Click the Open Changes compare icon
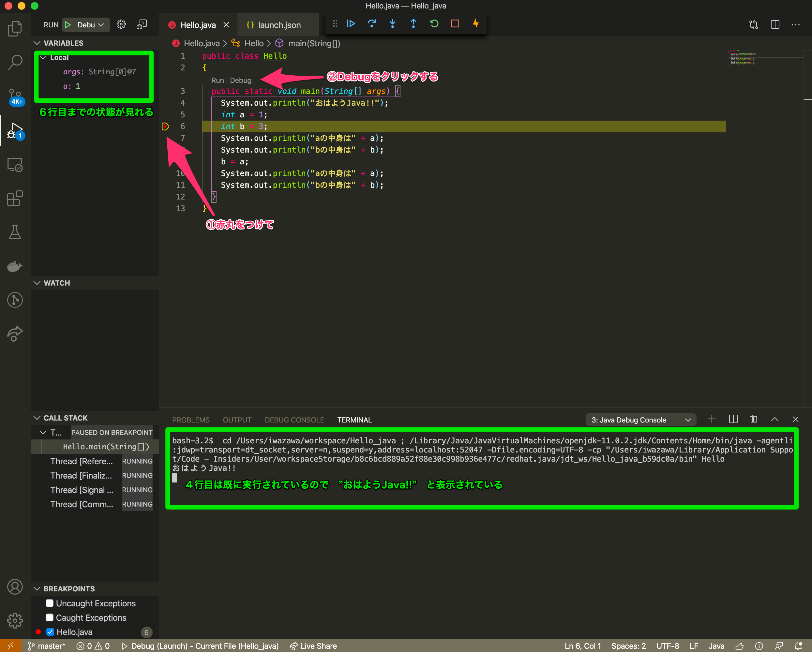Image resolution: width=812 pixels, height=652 pixels. click(754, 25)
